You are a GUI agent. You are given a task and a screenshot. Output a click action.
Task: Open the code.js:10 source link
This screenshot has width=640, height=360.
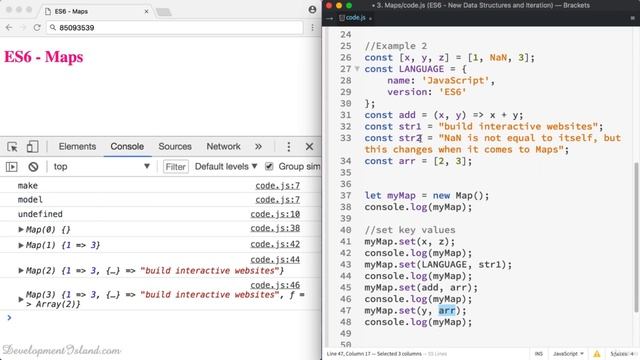[275, 214]
